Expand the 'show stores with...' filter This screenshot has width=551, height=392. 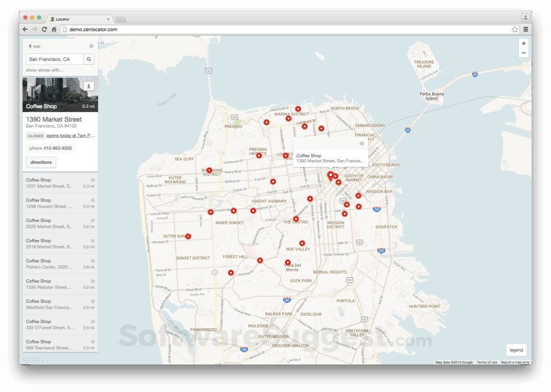45,70
